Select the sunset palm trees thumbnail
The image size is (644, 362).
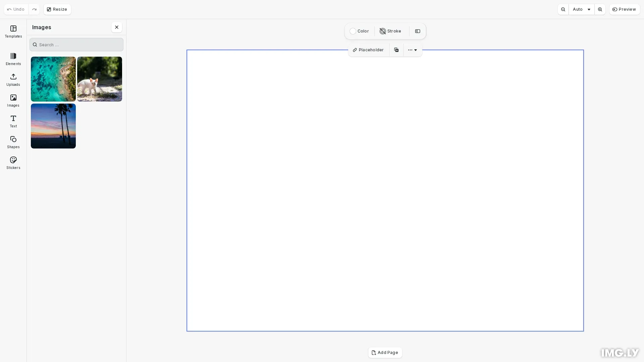53,126
